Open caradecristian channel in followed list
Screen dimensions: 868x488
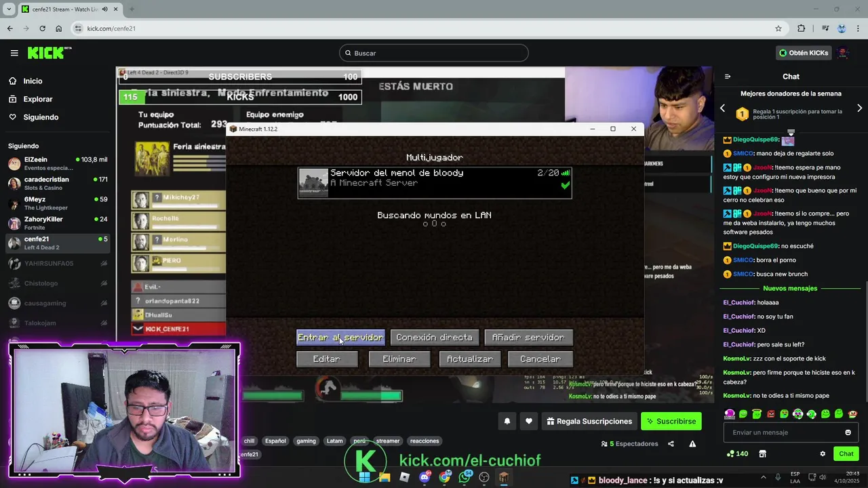tap(58, 184)
